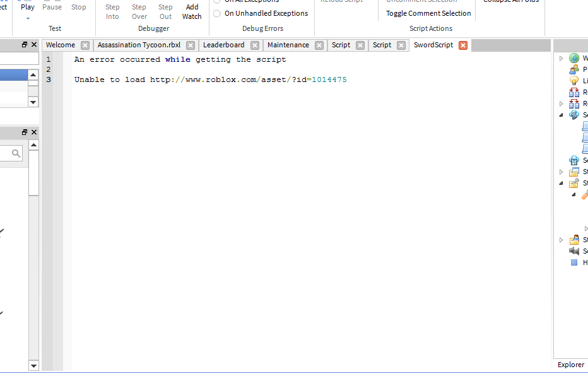Select the SoundService speaker icon
The width and height of the screenshot is (588, 381).
pos(573,251)
